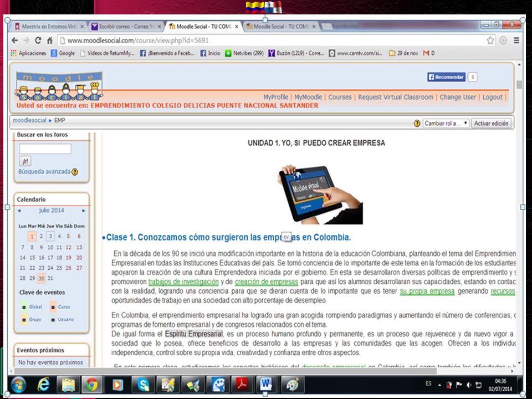This screenshot has width=532, height=399.
Task: Open the Windows Start button
Action: [x=19, y=385]
